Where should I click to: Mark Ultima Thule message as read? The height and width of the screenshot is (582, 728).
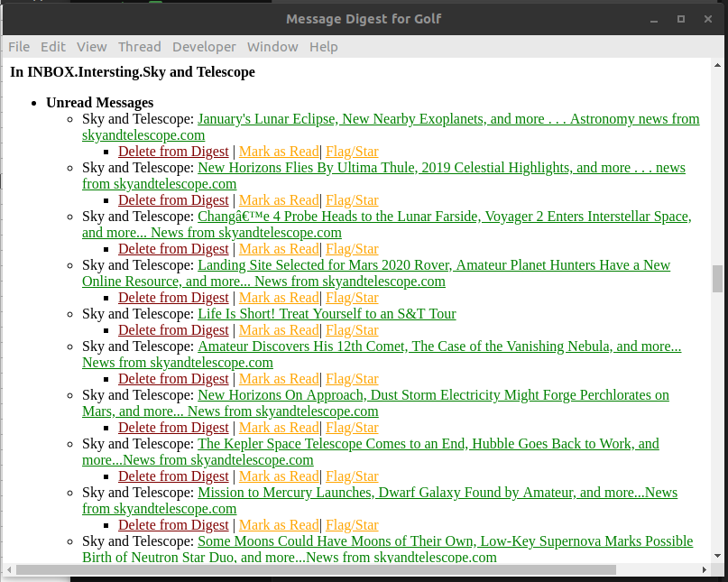(279, 200)
